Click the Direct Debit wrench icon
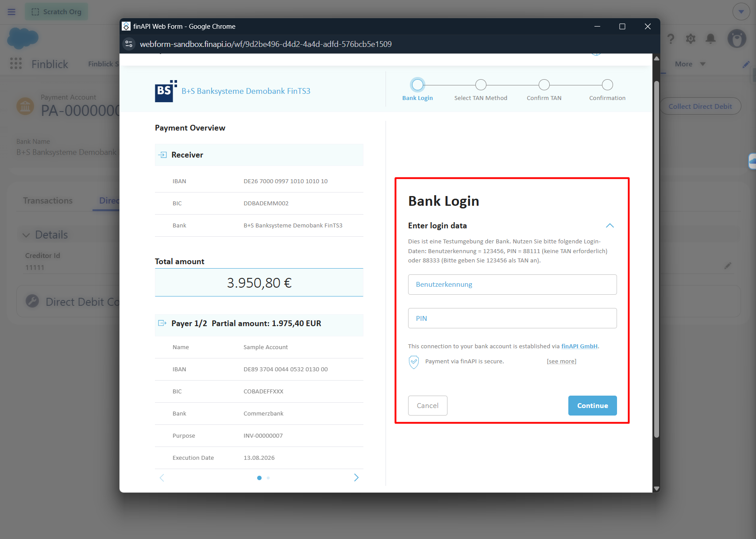The image size is (756, 539). [32, 301]
